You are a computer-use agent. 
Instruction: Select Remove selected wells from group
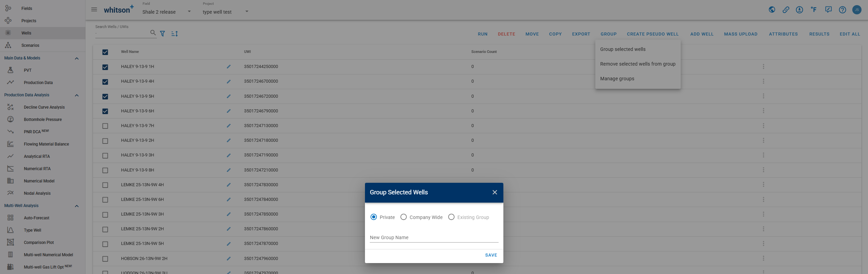click(637, 64)
